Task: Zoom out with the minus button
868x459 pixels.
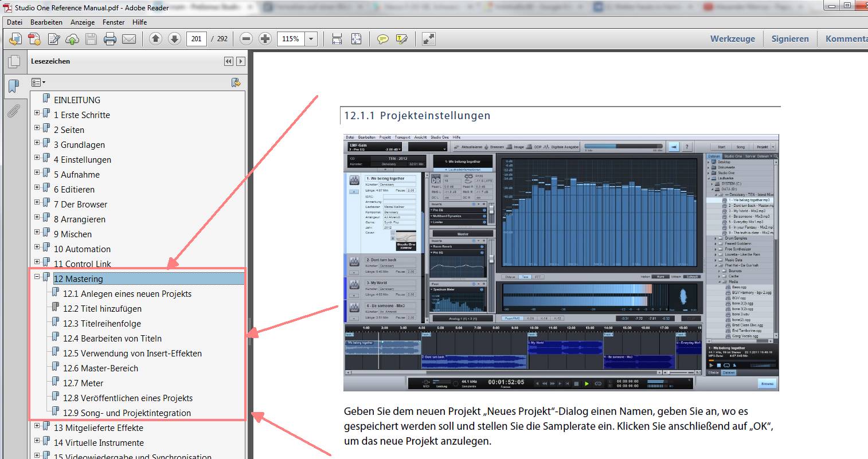Action: point(246,39)
